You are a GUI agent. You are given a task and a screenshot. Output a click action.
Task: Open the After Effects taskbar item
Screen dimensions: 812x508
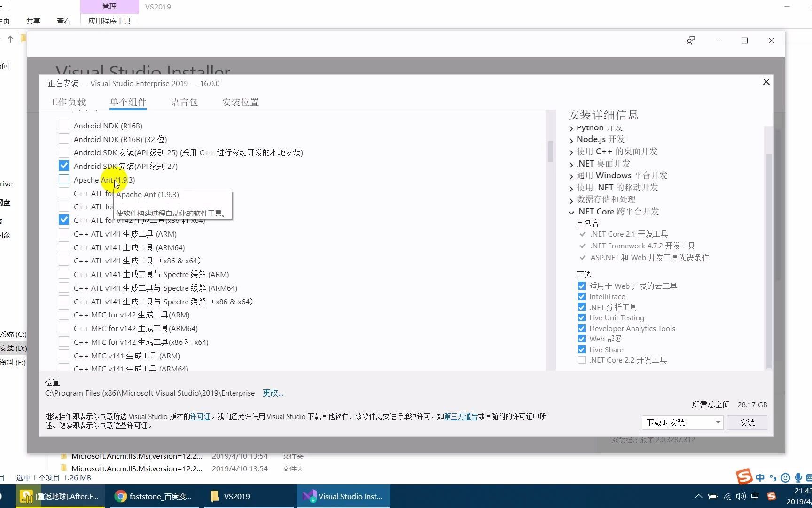(x=60, y=496)
